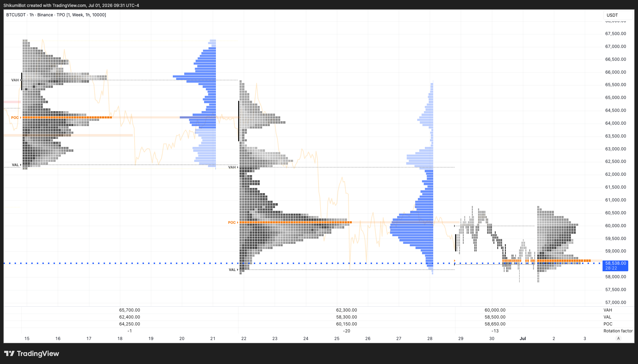Click the VAL marker at the 62,400 level
This screenshot has width=638, height=364.
16,165
